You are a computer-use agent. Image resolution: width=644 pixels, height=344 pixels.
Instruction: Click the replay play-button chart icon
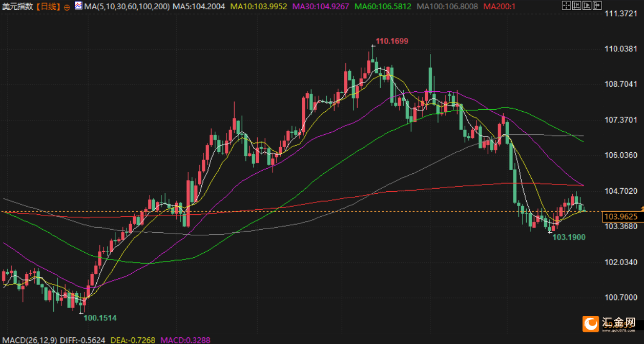pos(587,6)
